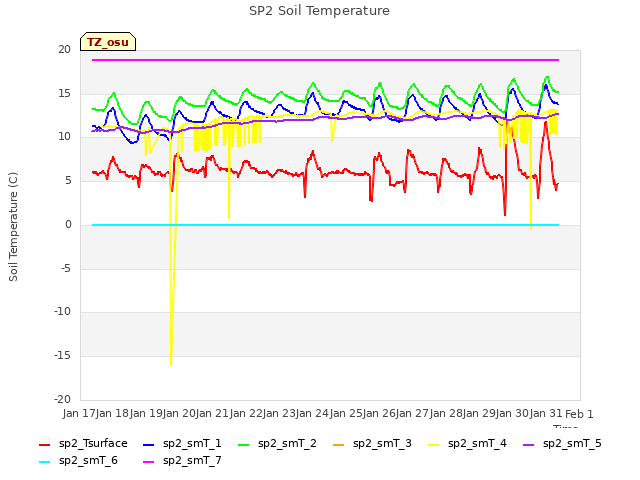The image size is (640, 480).
Task: Click the SP2 Soil Temperature chart title
Action: pos(320,11)
